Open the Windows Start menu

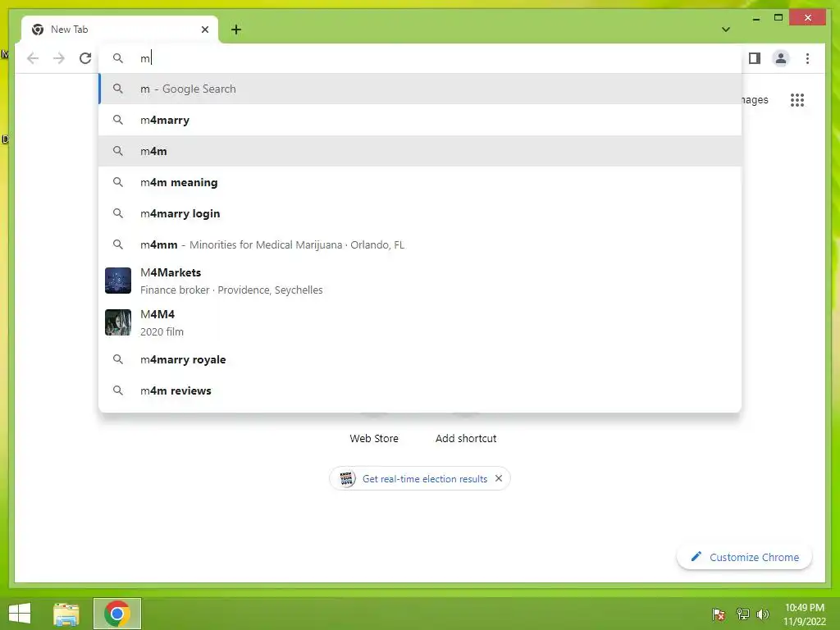pyautogui.click(x=20, y=614)
